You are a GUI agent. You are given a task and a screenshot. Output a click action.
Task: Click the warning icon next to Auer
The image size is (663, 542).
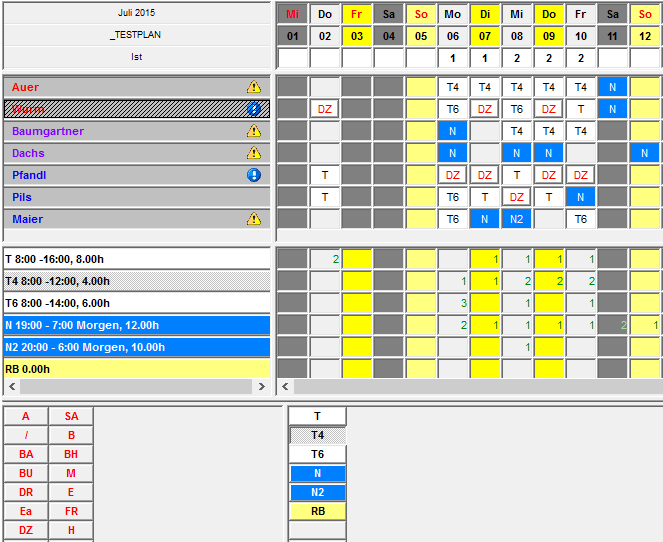pyautogui.click(x=254, y=88)
